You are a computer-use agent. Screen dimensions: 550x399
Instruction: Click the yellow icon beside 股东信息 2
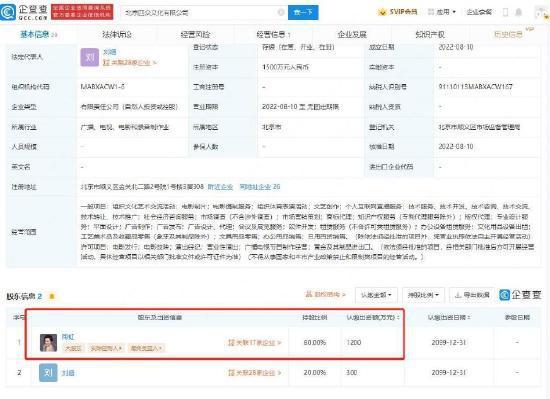pyautogui.click(x=52, y=297)
